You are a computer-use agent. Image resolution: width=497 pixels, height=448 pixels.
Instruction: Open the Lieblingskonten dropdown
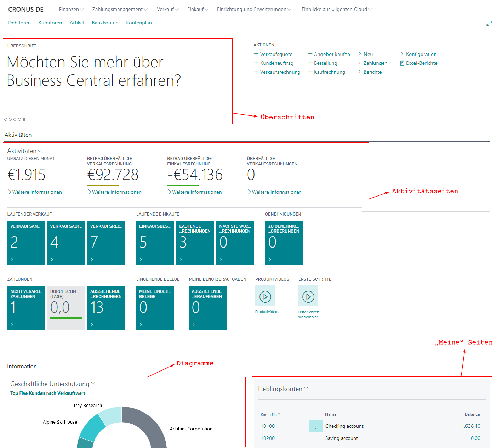pos(306,389)
